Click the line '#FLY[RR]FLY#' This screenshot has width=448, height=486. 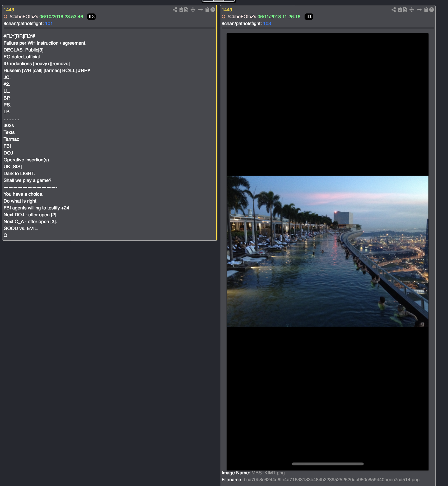pyautogui.click(x=19, y=36)
